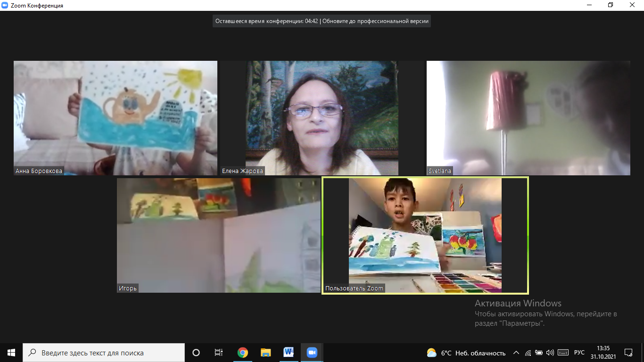This screenshot has width=644, height=362.
Task: Click the 'Анна Боровкова' name label
Action: pyautogui.click(x=39, y=171)
